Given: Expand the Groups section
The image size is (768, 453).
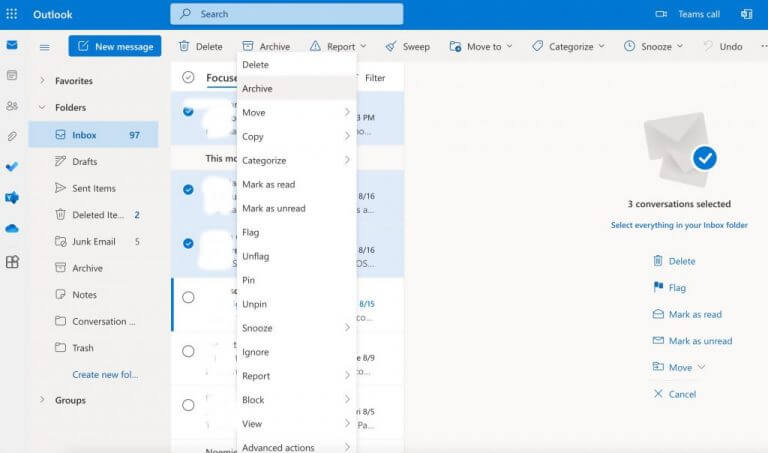Looking at the screenshot, I should tap(42, 400).
